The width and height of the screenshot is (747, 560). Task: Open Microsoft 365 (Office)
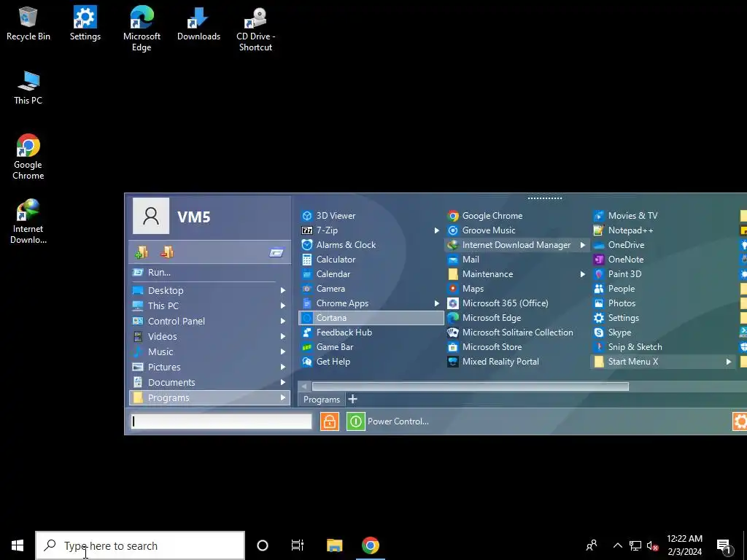coord(517,303)
